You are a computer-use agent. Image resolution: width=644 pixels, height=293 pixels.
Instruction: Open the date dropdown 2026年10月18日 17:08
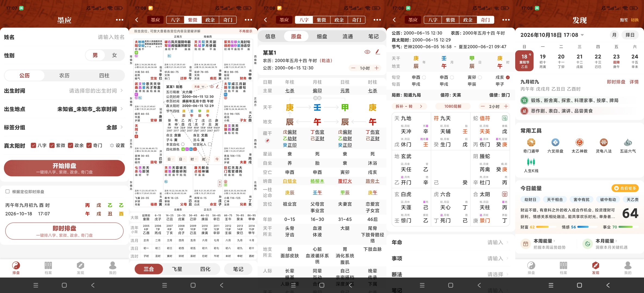552,35
